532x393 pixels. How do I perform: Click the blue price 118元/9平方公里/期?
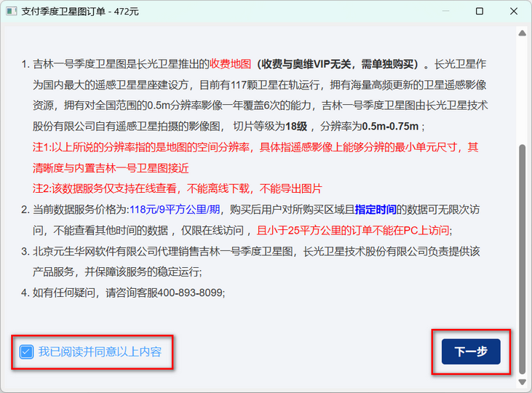(x=175, y=210)
